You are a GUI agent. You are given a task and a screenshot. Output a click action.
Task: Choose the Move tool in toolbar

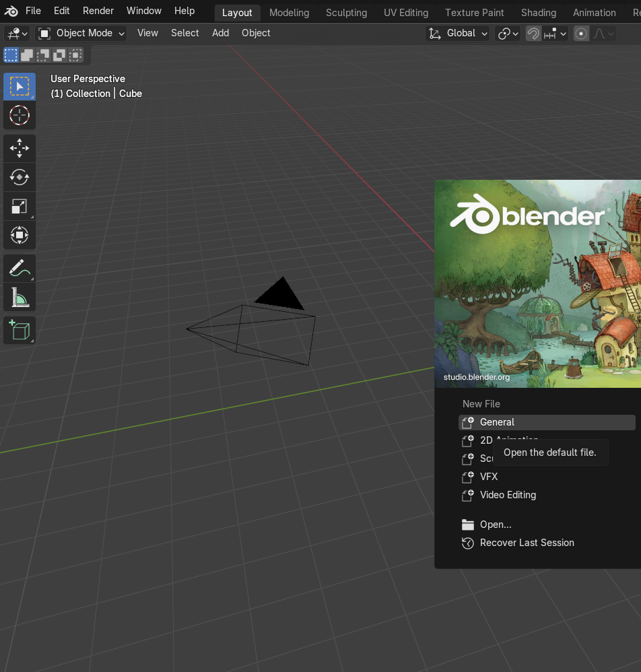(x=20, y=148)
